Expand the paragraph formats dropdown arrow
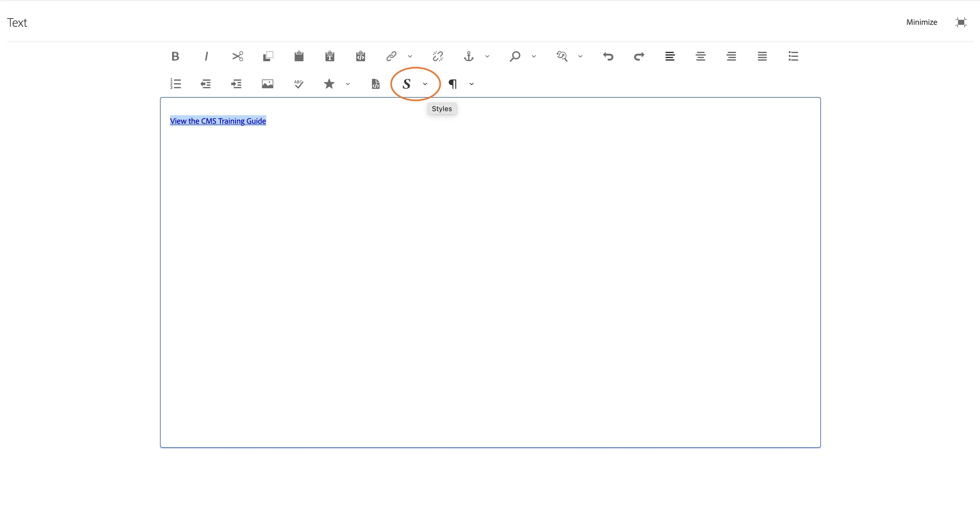The height and width of the screenshot is (510, 980). (x=471, y=84)
